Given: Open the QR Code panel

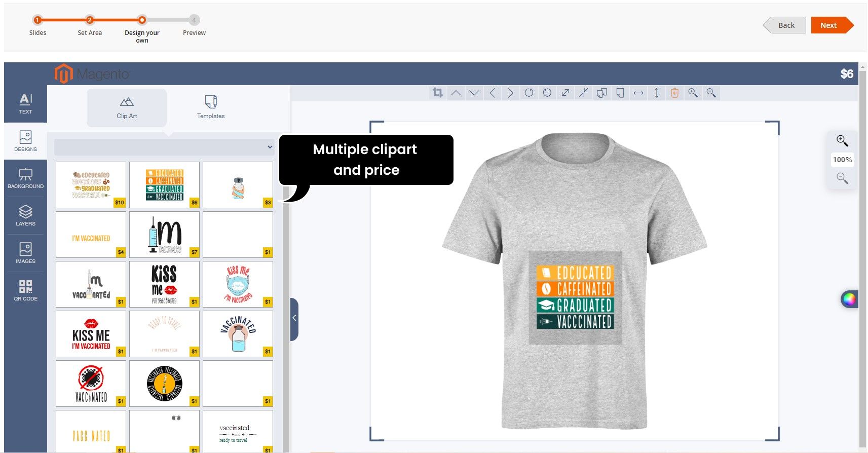Looking at the screenshot, I should pos(25,290).
